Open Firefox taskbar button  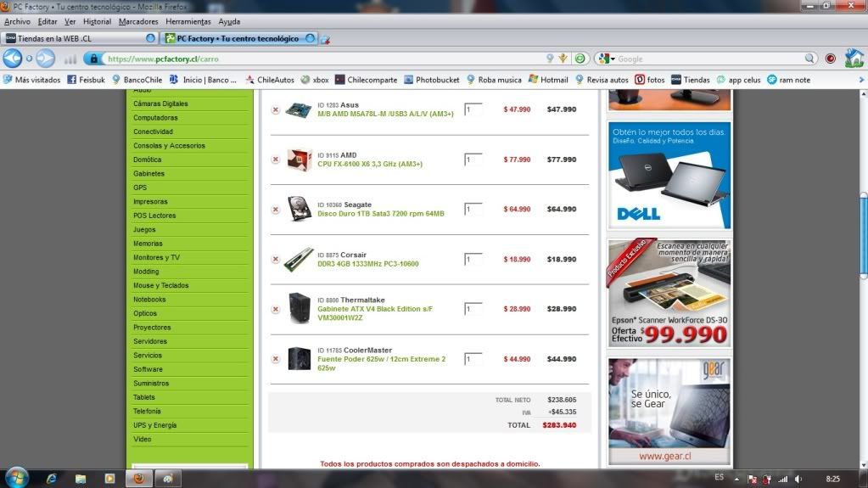tap(139, 479)
